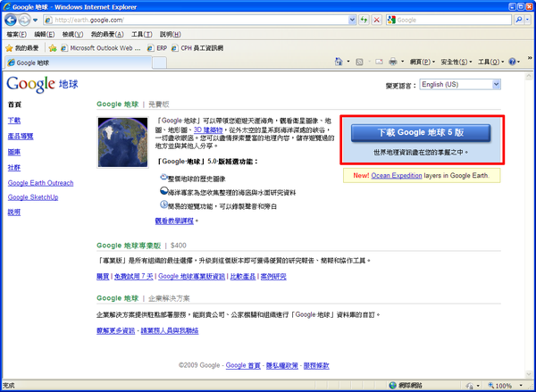This screenshot has width=536, height=392.
Task: Open the 檢視(V) menu
Action: click(72, 34)
